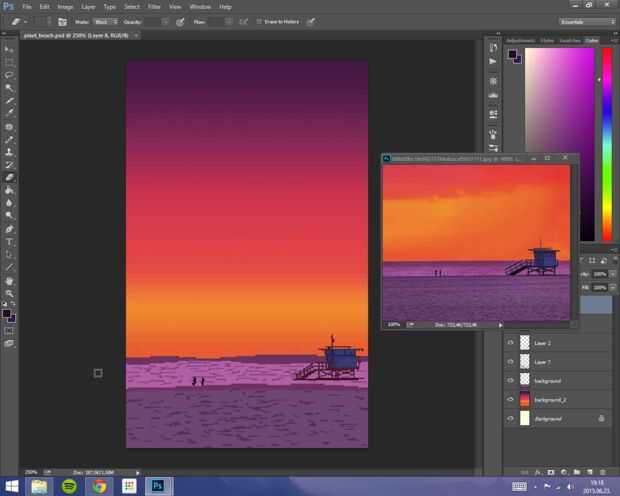
Task: Open History panel icon in collapsed dock
Action: 493,47
